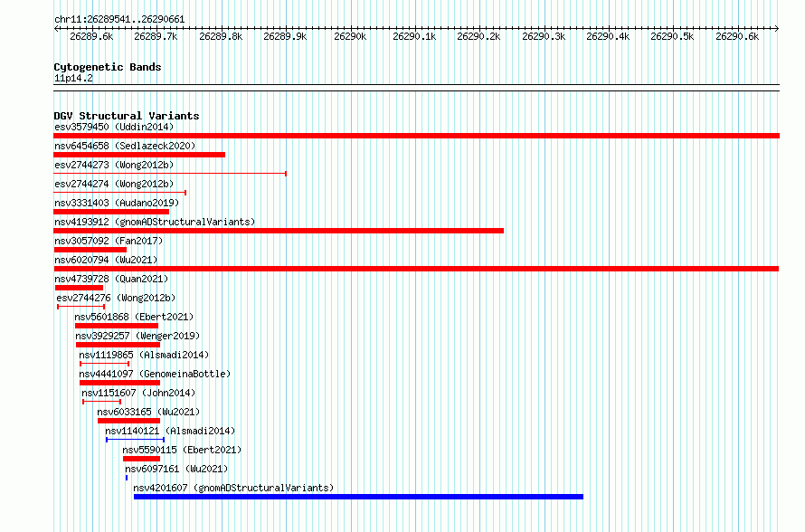805x532 pixels.
Task: Click the thin red line of esv2744273
Action: click(x=170, y=174)
